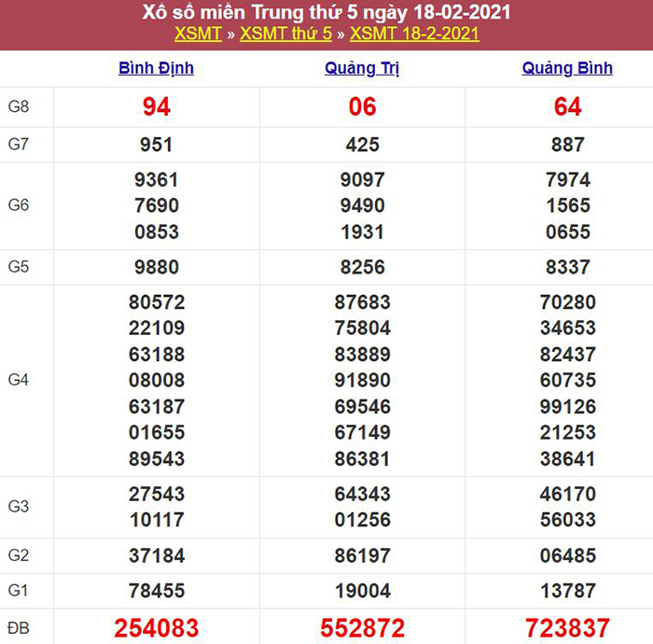Open the XSMT 18-2-2021 link
The width and height of the screenshot is (653, 644).
[x=414, y=34]
